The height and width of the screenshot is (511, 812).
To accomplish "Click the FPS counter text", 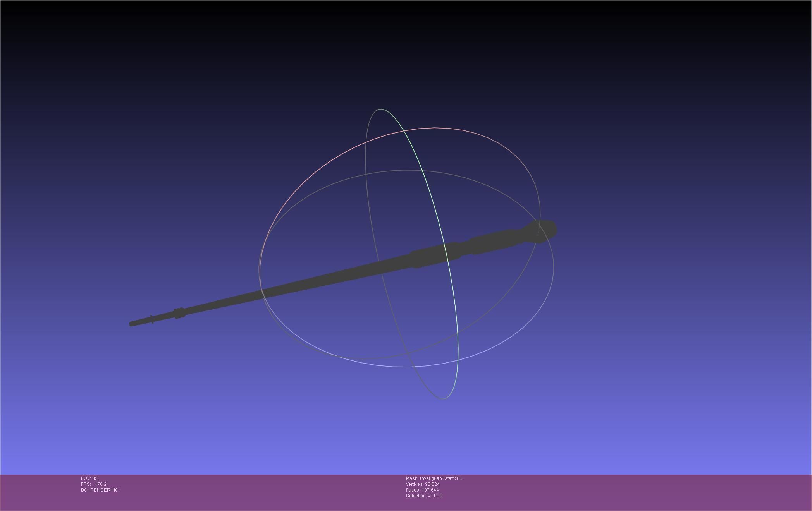I will pyautogui.click(x=94, y=484).
